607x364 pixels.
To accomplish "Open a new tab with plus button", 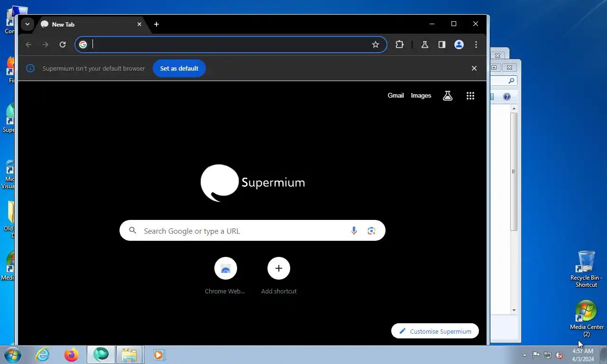I will coord(156,24).
